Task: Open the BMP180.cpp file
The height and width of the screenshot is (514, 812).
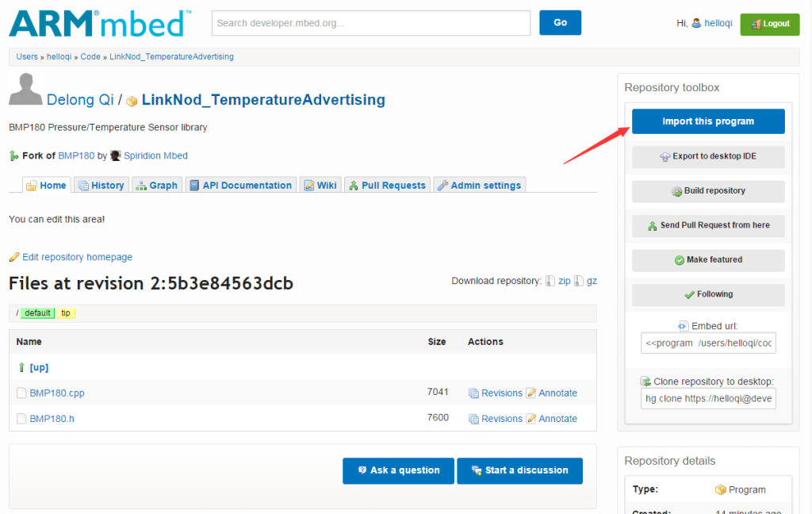Action: [57, 393]
